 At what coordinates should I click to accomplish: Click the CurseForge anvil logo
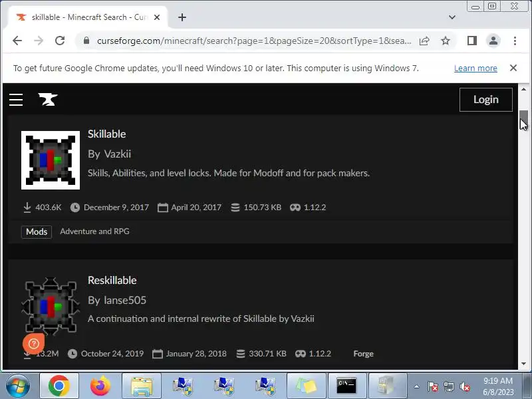pos(48,99)
